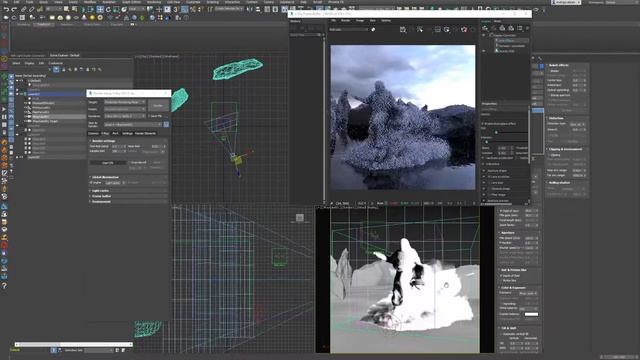Toggle Vignetting checkbox in Color & Exposure
Image resolution: width=640 pixels, height=360 pixels.
coord(501,304)
